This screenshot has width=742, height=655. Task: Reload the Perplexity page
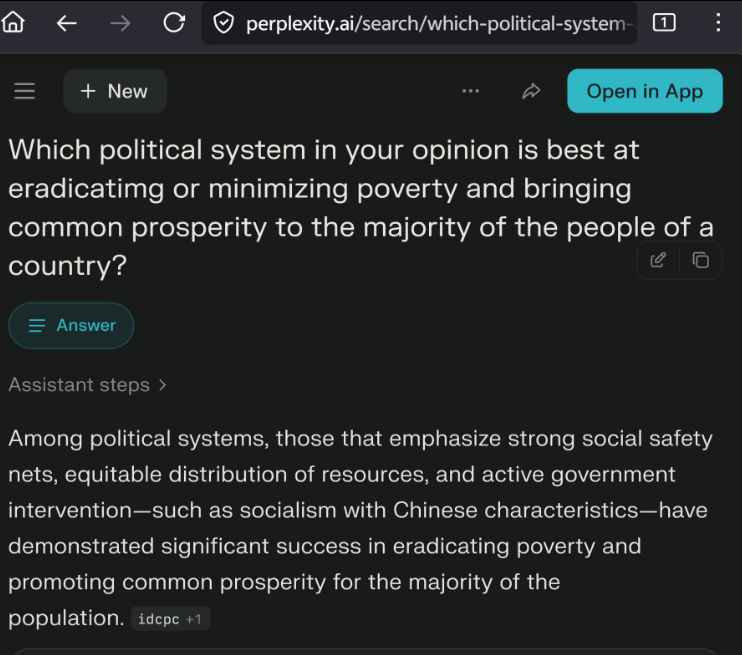pos(174,22)
